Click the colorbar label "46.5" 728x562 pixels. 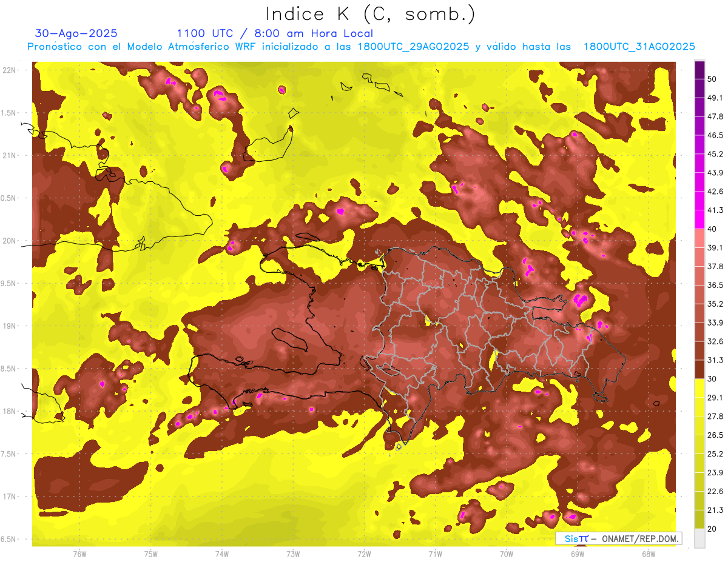pyautogui.click(x=715, y=135)
